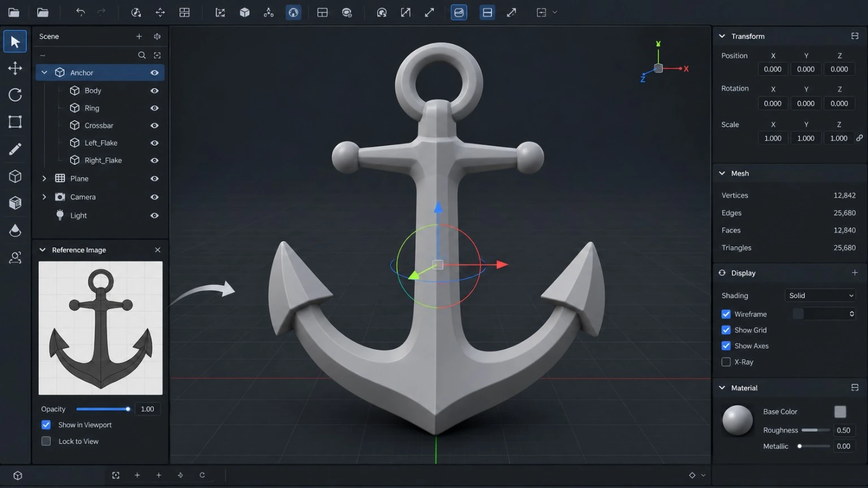Click the Scene panel settings icon
This screenshot has width=868, height=488.
point(157,36)
